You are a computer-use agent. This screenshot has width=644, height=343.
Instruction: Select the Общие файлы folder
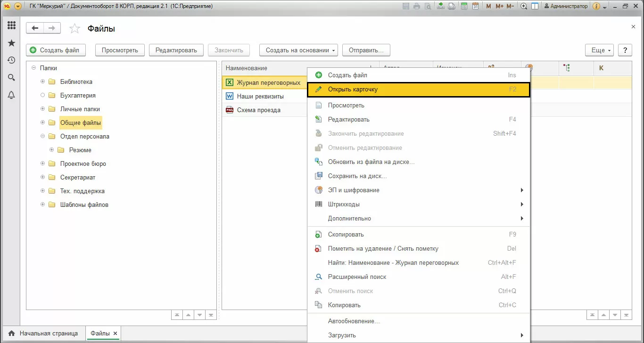tap(81, 122)
